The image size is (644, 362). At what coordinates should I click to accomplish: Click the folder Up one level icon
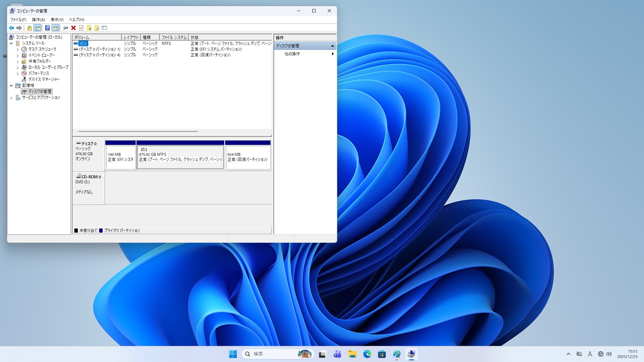30,28
